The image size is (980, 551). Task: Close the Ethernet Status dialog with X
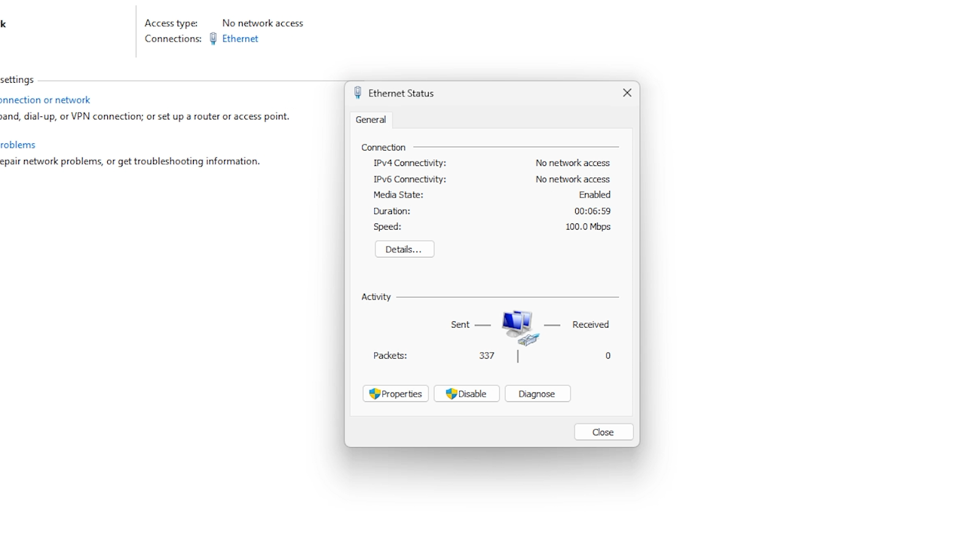click(627, 92)
